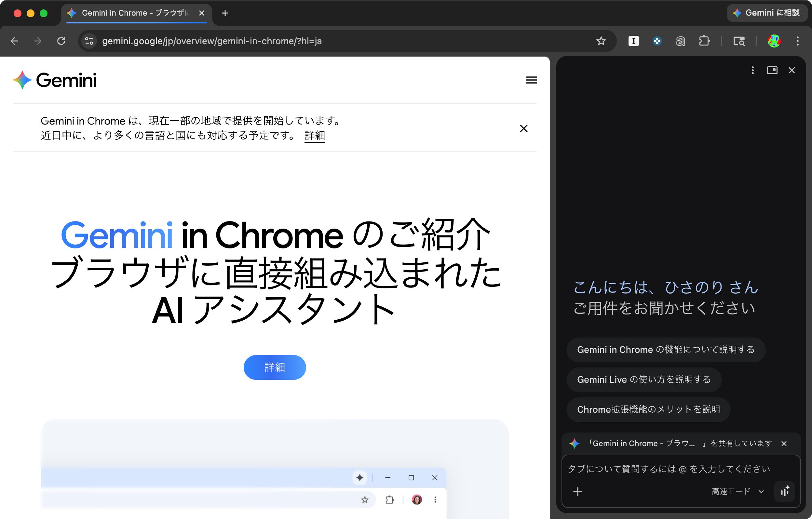Close the Gemini side panel
Image resolution: width=812 pixels, height=519 pixels.
(x=792, y=70)
